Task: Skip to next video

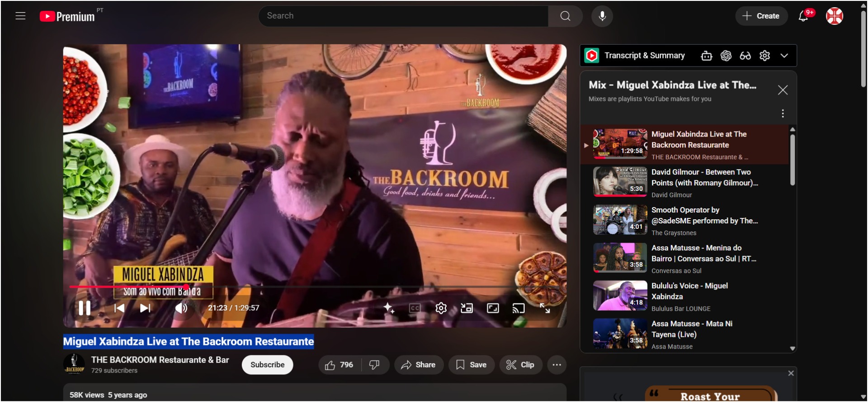Action: tap(145, 308)
